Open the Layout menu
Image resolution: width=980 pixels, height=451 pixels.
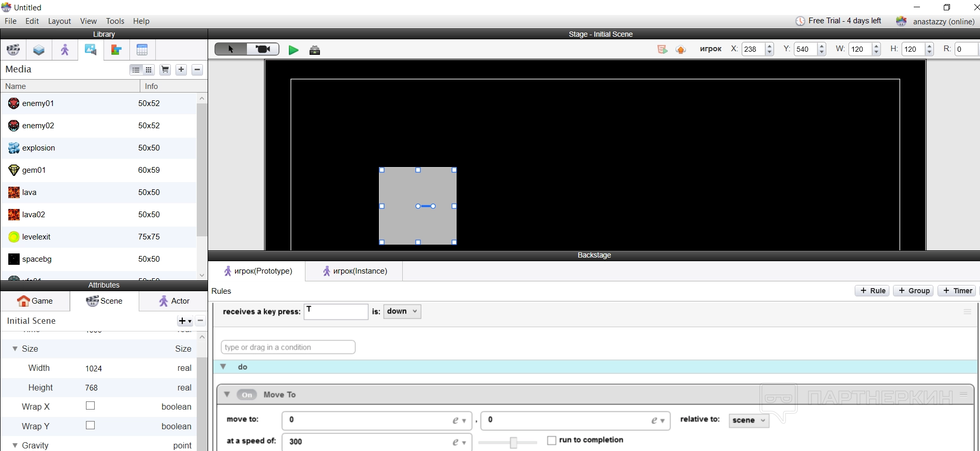(60, 21)
